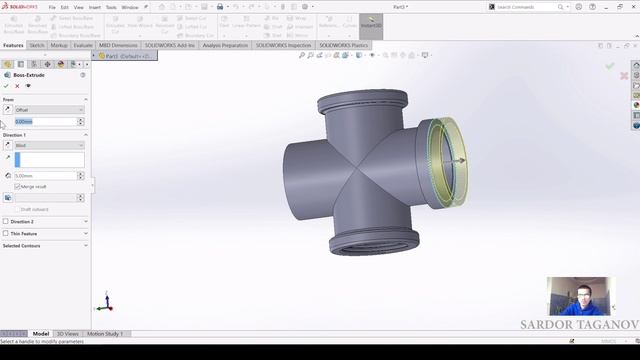Image resolution: width=640 pixels, height=360 pixels.
Task: Toggle the Merge result checkbox
Action: click(x=18, y=187)
